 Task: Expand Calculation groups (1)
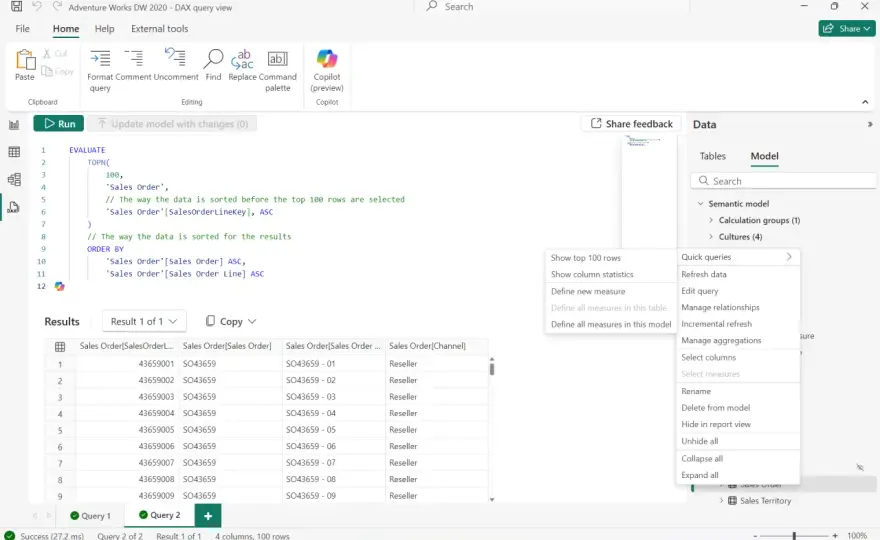711,220
